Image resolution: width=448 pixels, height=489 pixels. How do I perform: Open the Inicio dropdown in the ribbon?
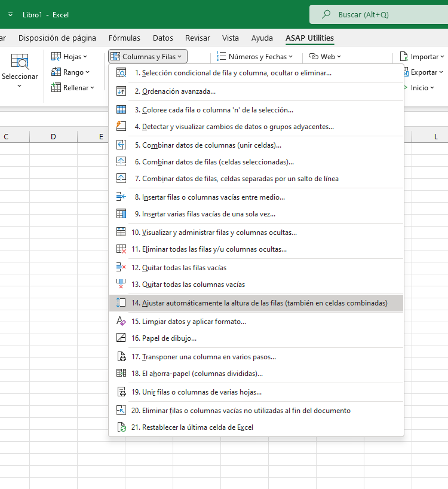pyautogui.click(x=419, y=88)
